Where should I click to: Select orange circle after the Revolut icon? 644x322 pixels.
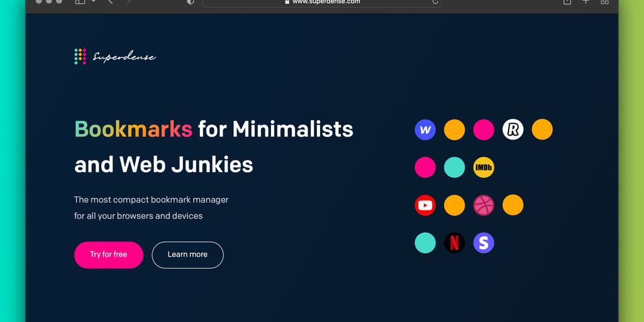pos(542,130)
